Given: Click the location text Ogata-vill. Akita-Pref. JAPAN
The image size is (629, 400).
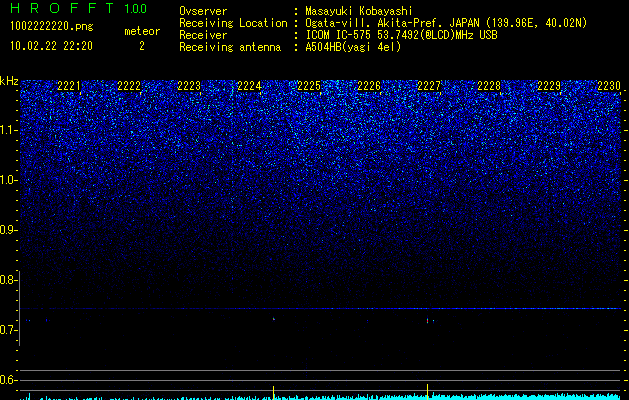Looking at the screenshot, I should pyautogui.click(x=392, y=23).
